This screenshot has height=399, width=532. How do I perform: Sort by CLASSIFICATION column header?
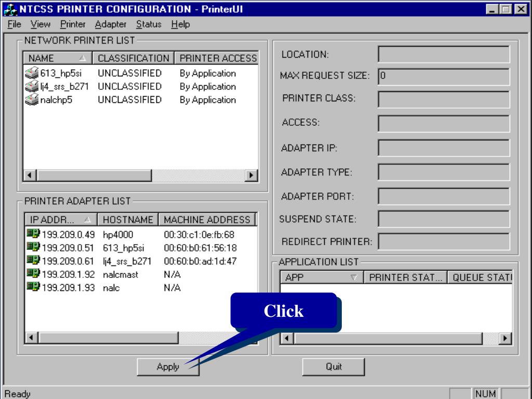pyautogui.click(x=134, y=58)
